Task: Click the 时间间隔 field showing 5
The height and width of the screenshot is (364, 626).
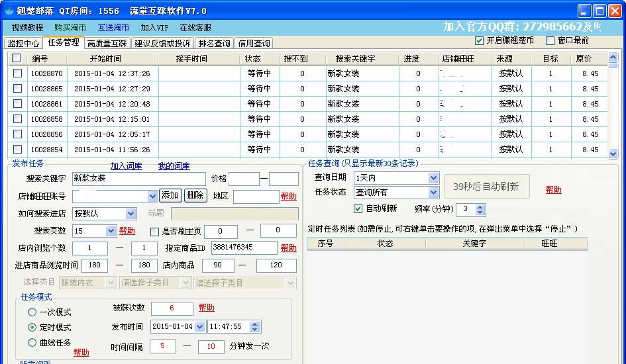Action: (163, 346)
